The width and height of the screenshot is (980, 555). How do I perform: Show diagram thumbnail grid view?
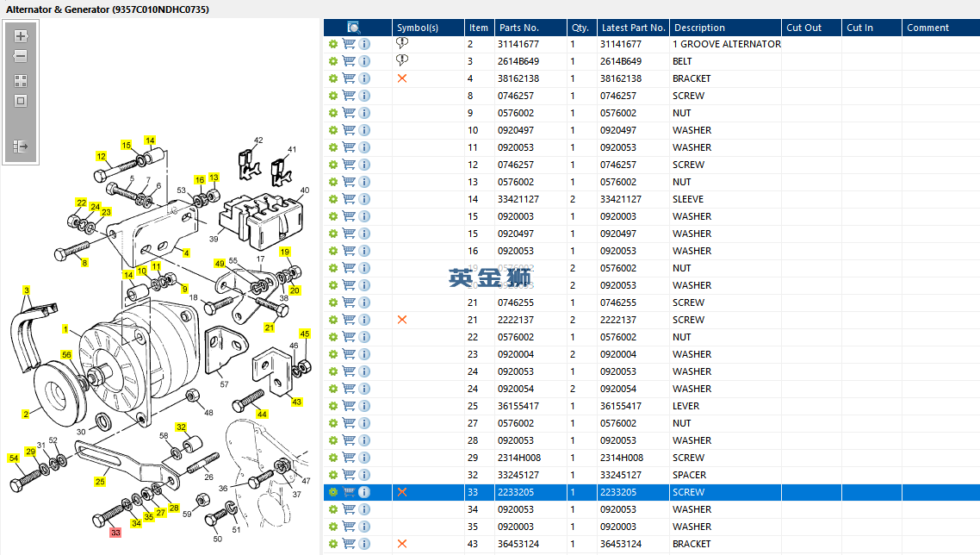[x=21, y=81]
